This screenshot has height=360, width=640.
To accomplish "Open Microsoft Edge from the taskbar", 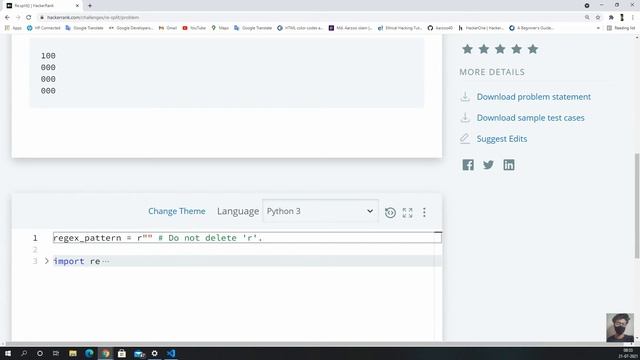I will (x=89, y=353).
